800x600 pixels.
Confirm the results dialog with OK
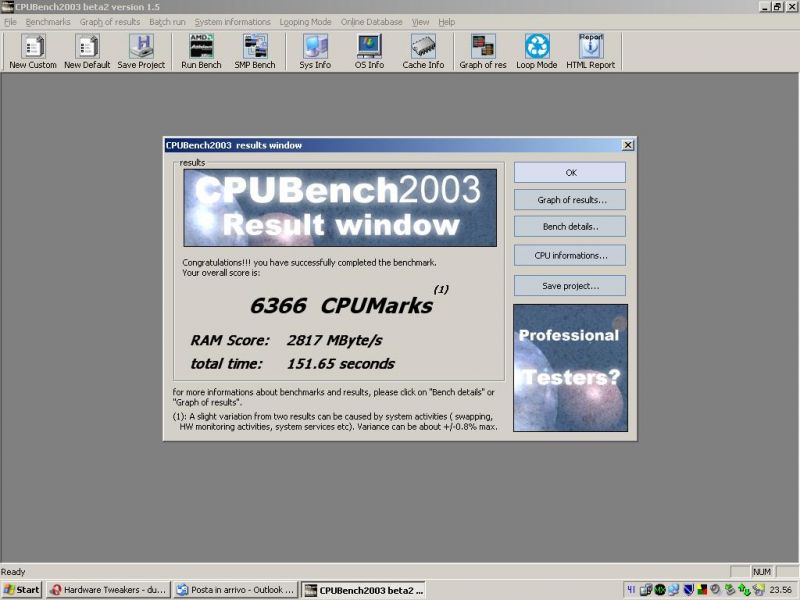pos(570,172)
